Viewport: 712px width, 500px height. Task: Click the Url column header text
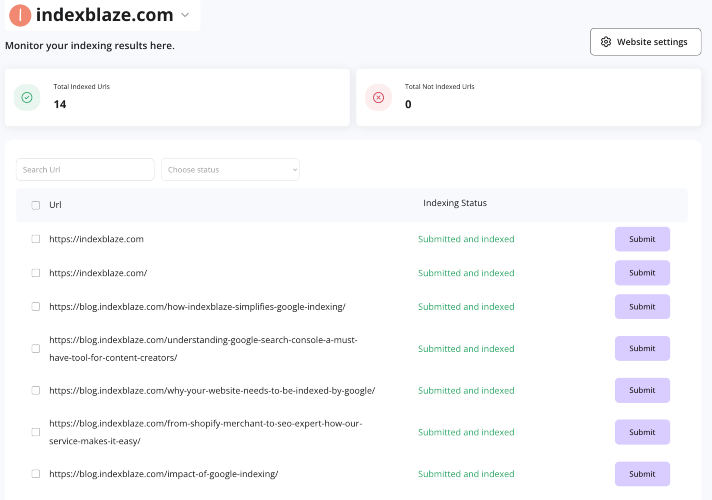(55, 205)
